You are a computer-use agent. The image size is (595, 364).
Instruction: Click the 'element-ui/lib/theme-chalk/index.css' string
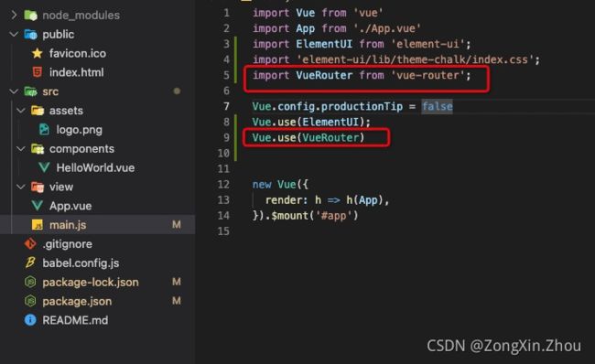[416, 59]
